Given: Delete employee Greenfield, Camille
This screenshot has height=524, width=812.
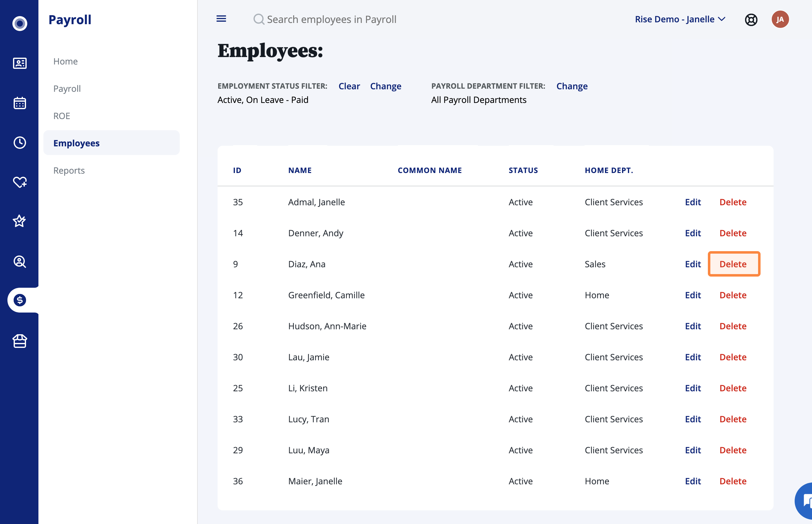Looking at the screenshot, I should pos(733,295).
